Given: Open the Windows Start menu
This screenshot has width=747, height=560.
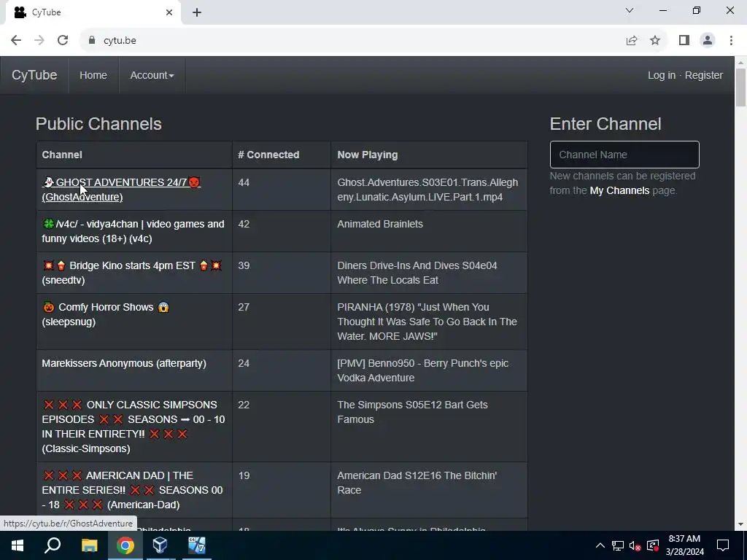Looking at the screenshot, I should pos(18,545).
